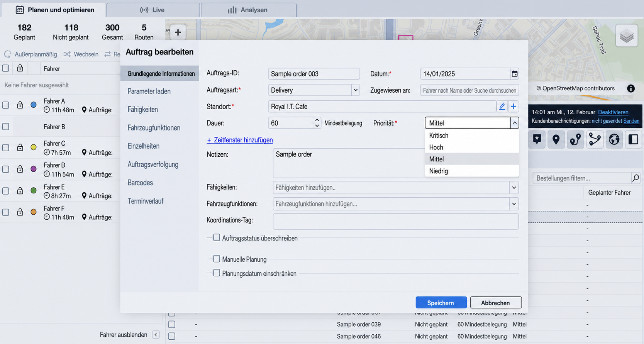Open the map info icon
Screen dimensions: 644x344
tap(631, 88)
